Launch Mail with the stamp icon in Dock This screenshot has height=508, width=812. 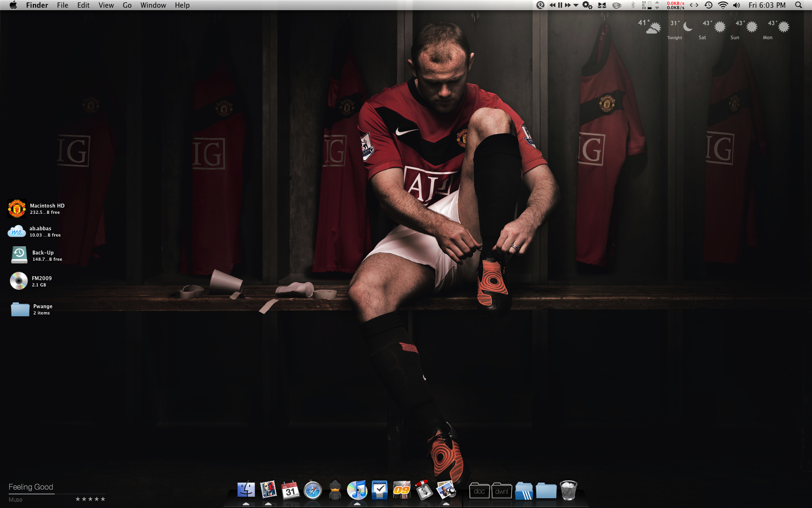pyautogui.click(x=268, y=490)
